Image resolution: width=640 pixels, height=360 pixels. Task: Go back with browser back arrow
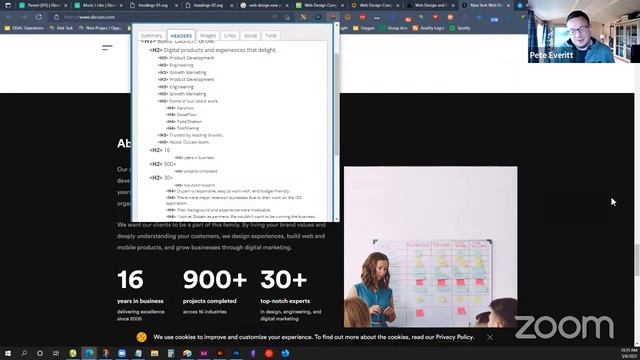9,17
